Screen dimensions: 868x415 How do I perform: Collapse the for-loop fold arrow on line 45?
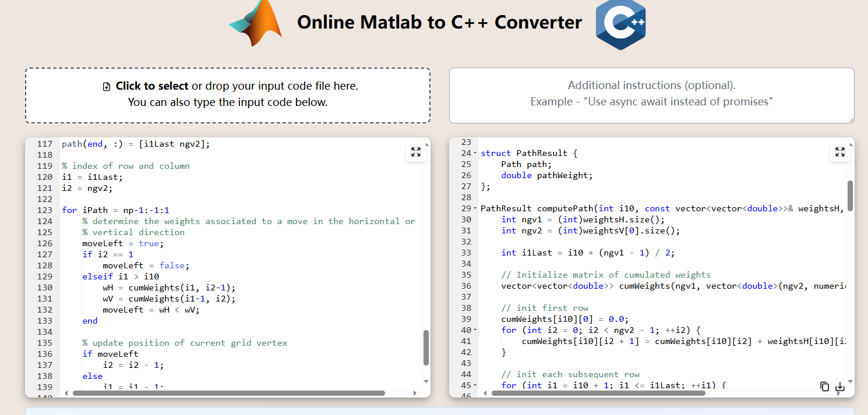click(x=475, y=386)
